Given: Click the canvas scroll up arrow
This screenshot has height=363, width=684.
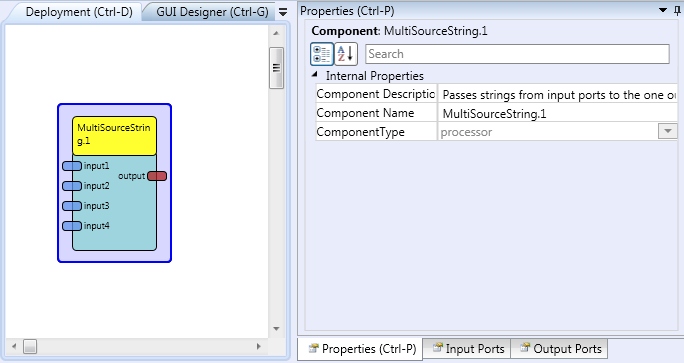Looking at the screenshot, I should click(276, 33).
